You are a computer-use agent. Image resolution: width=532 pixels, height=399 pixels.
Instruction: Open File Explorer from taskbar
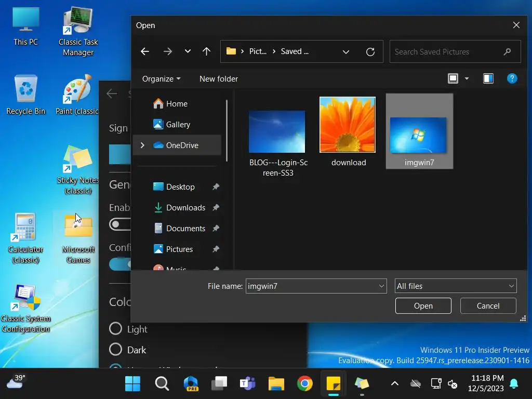pos(276,383)
